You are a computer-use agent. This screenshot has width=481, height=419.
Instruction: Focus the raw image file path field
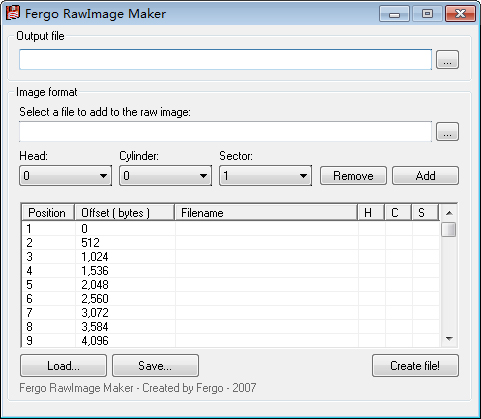[x=225, y=132]
